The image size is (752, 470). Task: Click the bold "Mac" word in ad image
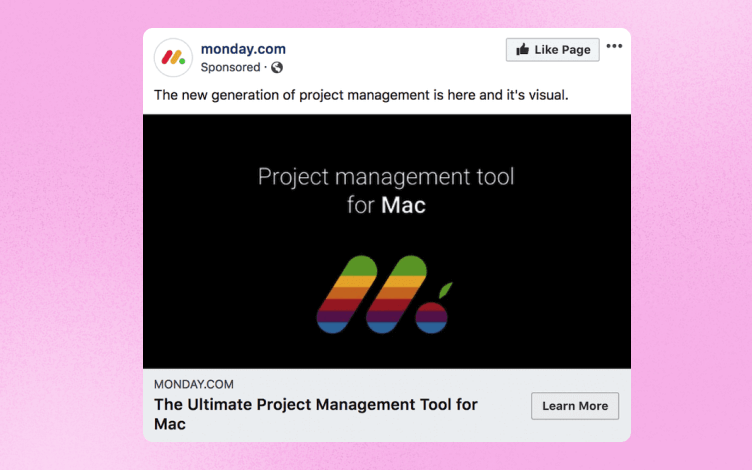pyautogui.click(x=403, y=205)
